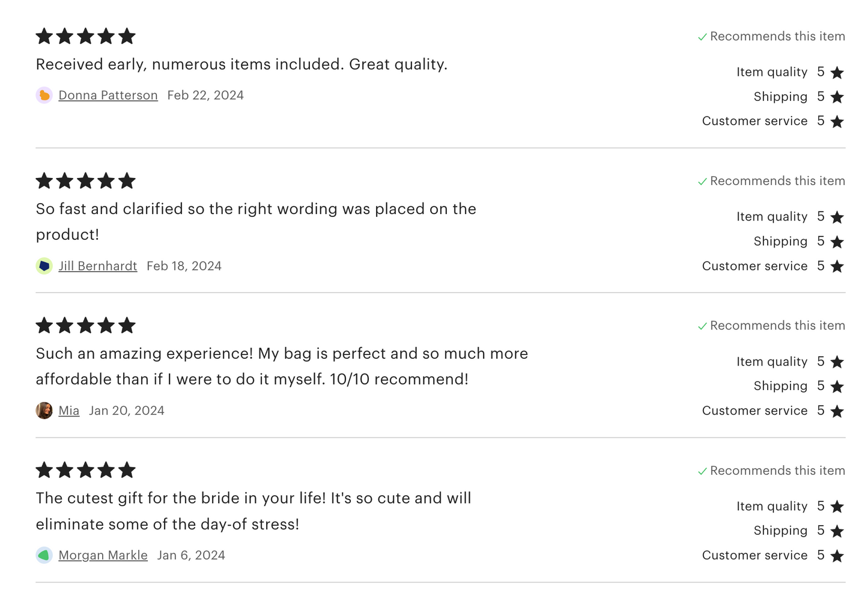Click Donna Patterson's orange avatar icon
Image resolution: width=868 pixels, height=607 pixels.
(44, 96)
